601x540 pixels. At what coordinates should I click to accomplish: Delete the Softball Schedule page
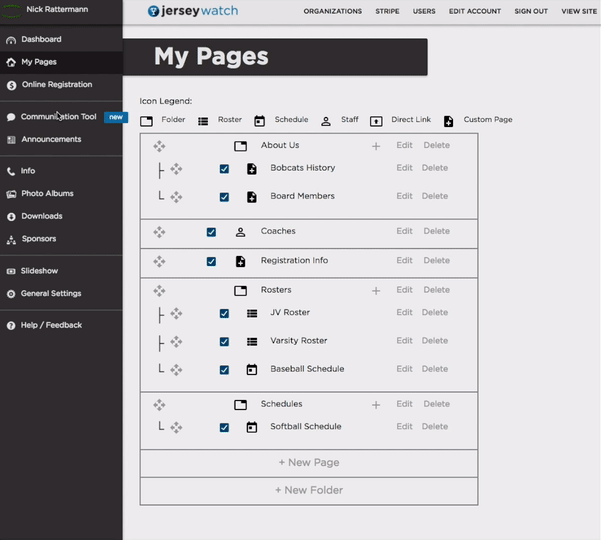[435, 427]
